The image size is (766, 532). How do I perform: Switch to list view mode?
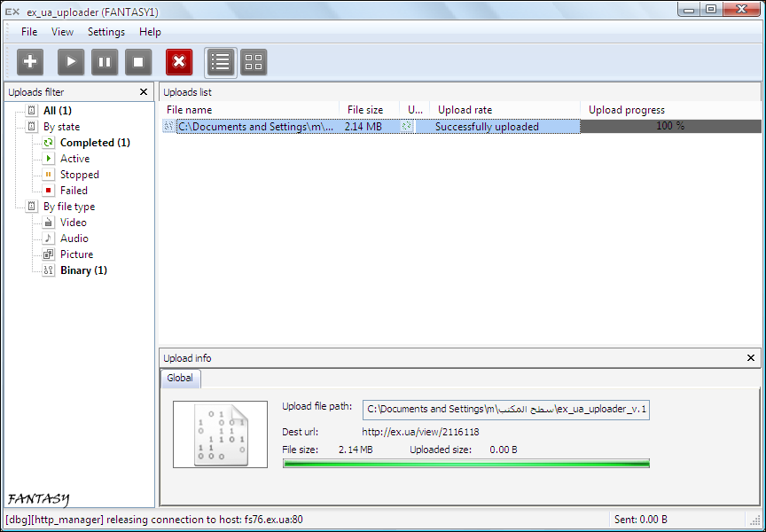(x=221, y=62)
